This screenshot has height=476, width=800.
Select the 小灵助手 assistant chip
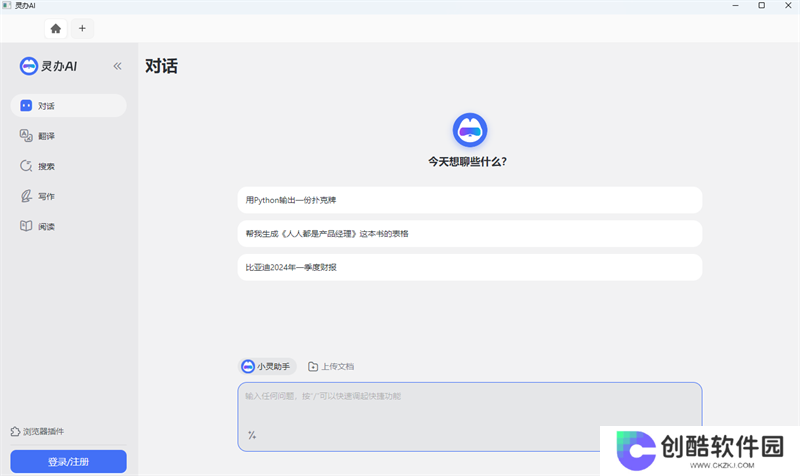tap(267, 366)
